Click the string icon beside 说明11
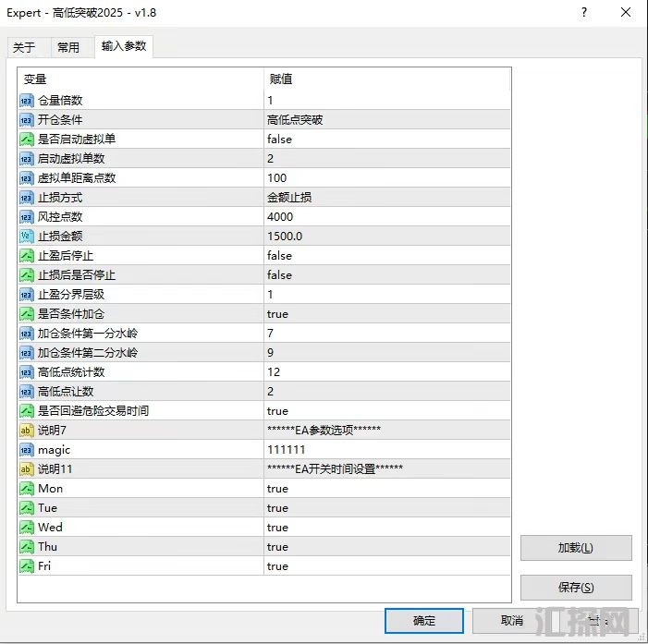The width and height of the screenshot is (648, 644). coord(27,469)
